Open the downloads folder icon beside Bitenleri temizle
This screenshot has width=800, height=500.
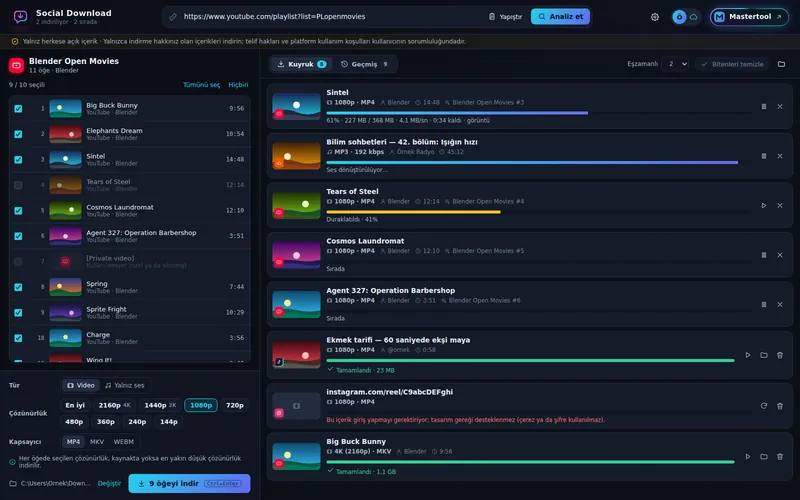click(x=781, y=64)
